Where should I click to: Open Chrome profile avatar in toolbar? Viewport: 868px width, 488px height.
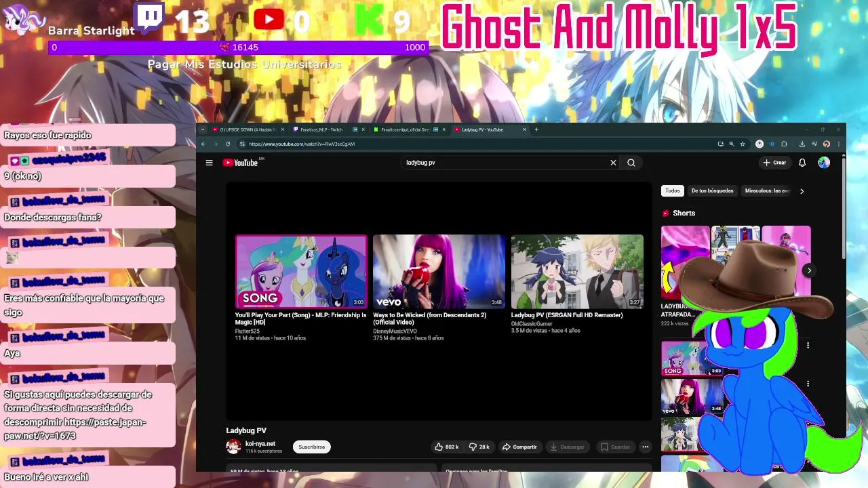coord(826,144)
